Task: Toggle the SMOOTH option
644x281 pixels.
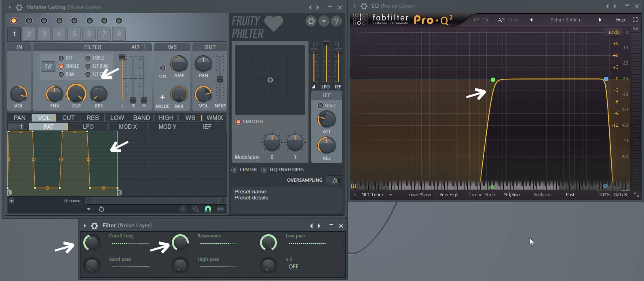Action: [238, 122]
